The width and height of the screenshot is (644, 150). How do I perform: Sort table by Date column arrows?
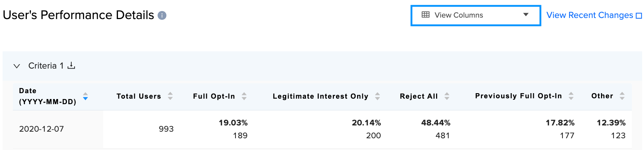click(x=85, y=96)
